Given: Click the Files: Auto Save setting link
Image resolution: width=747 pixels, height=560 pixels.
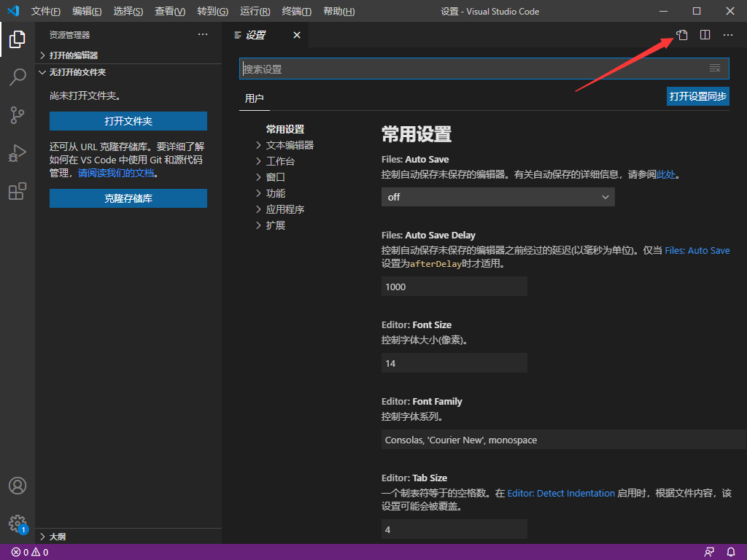Looking at the screenshot, I should point(697,251).
